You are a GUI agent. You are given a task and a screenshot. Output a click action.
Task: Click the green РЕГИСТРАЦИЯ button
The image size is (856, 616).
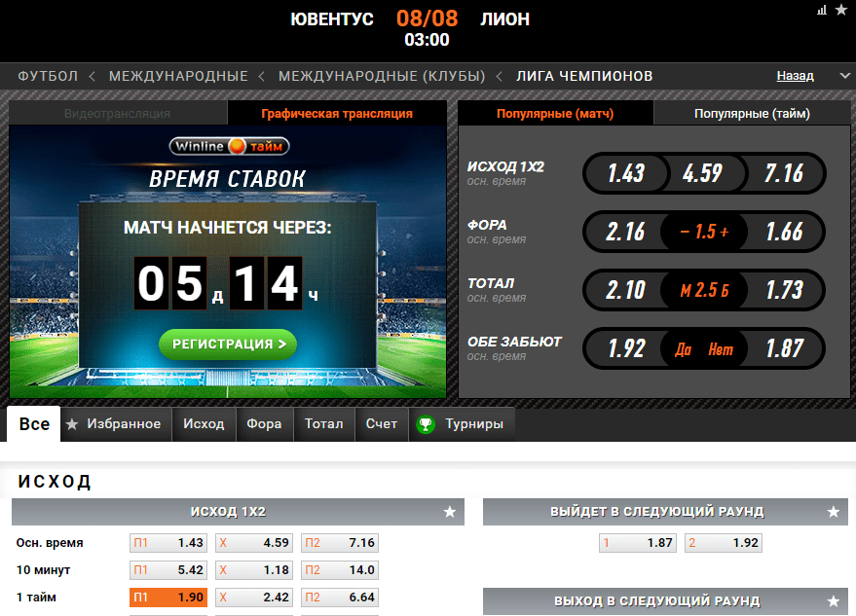(x=228, y=344)
